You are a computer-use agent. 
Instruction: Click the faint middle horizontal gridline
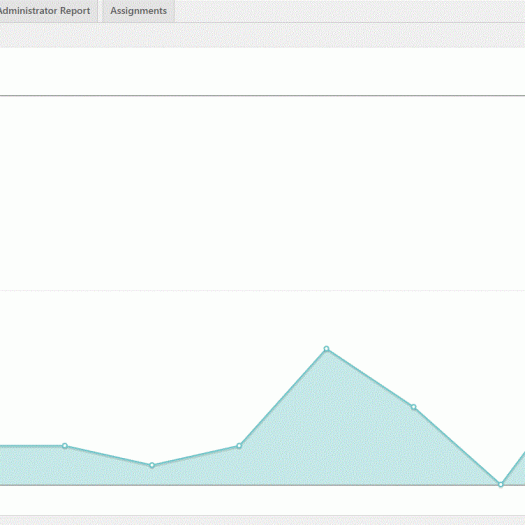(x=262, y=290)
